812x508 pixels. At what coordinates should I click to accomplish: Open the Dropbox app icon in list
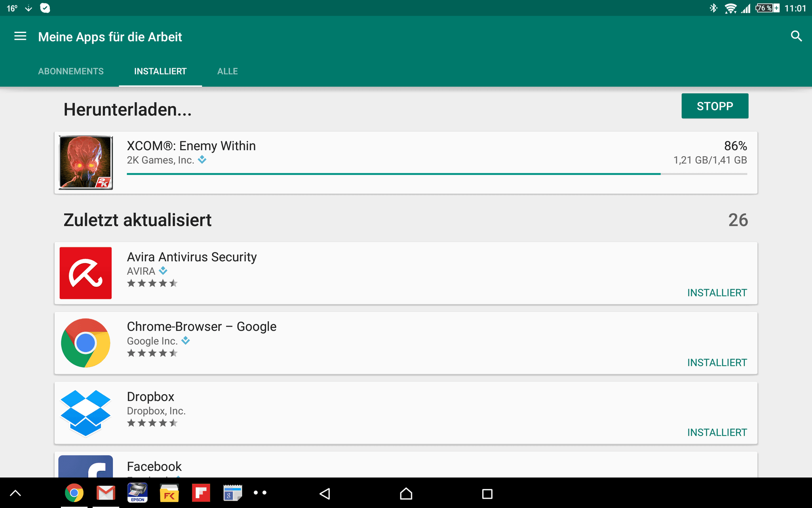coord(86,413)
